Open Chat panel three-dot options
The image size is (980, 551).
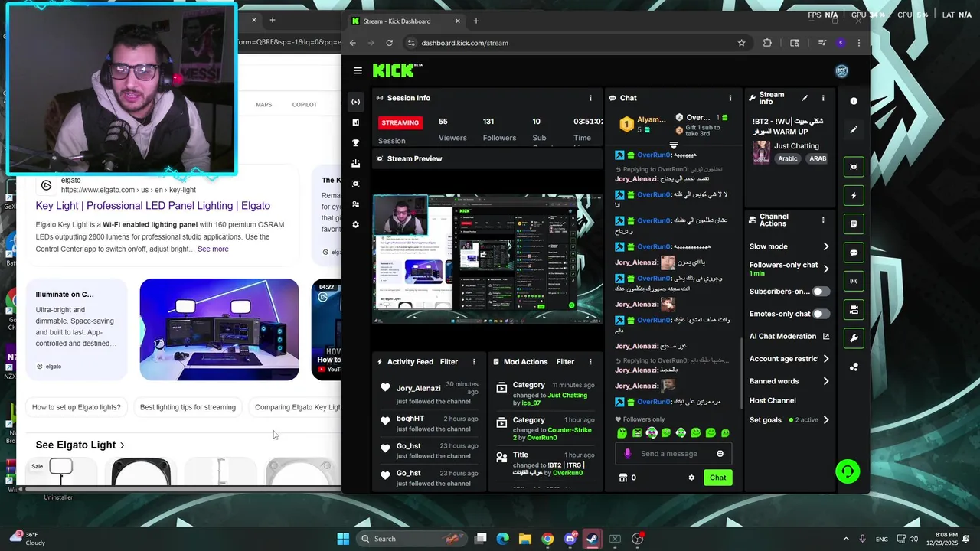(730, 98)
